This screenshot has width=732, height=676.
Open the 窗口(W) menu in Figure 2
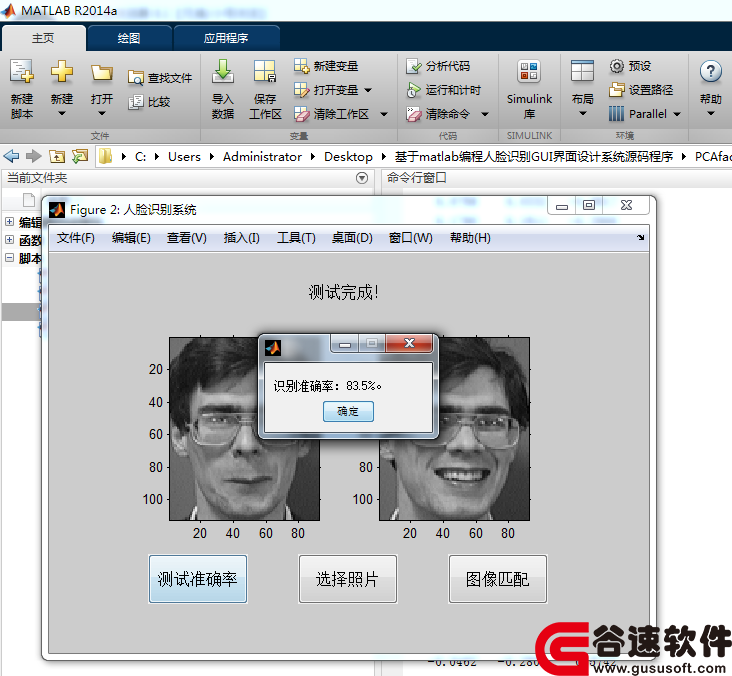pyautogui.click(x=410, y=238)
